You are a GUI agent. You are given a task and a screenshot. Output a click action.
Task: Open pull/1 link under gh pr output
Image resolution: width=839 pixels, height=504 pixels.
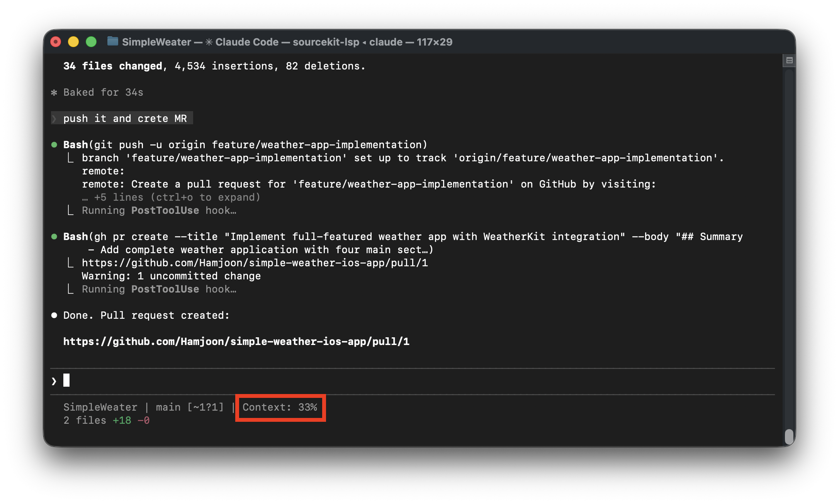(255, 263)
